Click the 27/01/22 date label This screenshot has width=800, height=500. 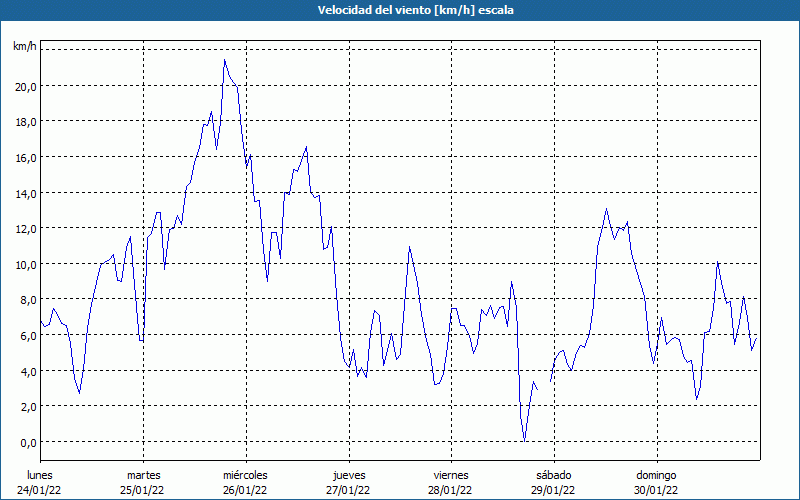[x=348, y=490]
